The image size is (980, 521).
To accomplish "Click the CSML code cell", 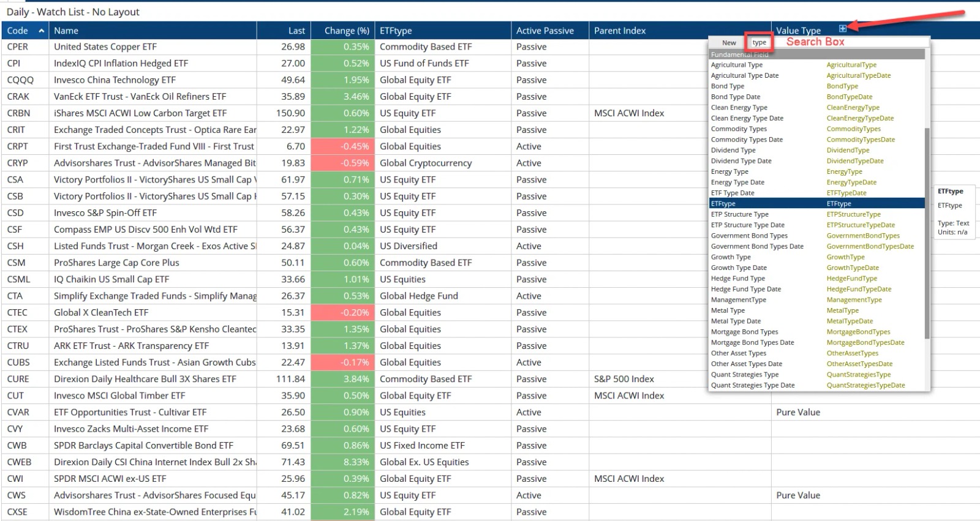I will 25,279.
